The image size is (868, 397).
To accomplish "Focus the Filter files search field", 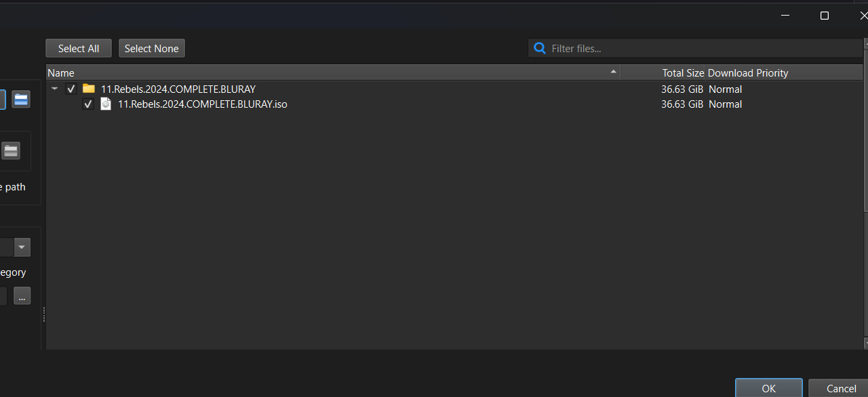I will pyautogui.click(x=702, y=48).
